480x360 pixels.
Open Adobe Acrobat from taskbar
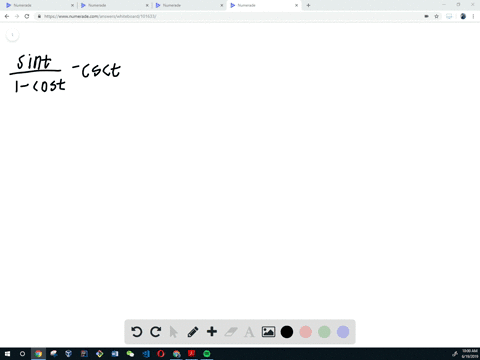(x=191, y=354)
